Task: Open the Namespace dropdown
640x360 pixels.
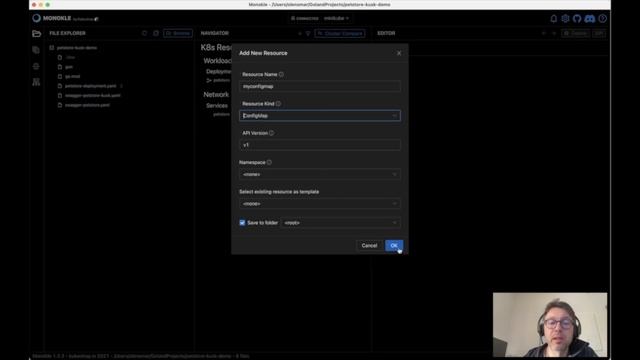Action: [x=320, y=174]
